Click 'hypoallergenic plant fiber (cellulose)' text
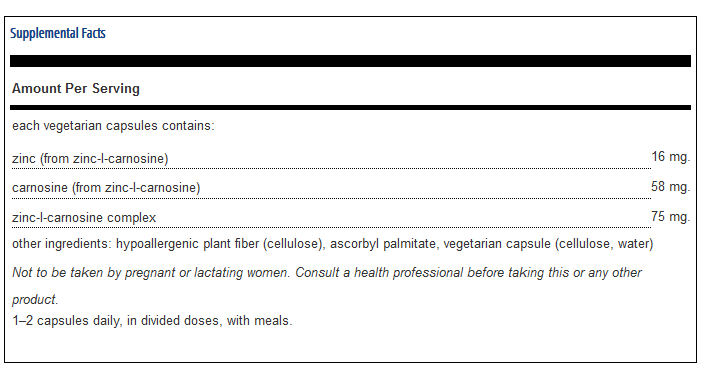This screenshot has height=380, width=702. coord(220,244)
